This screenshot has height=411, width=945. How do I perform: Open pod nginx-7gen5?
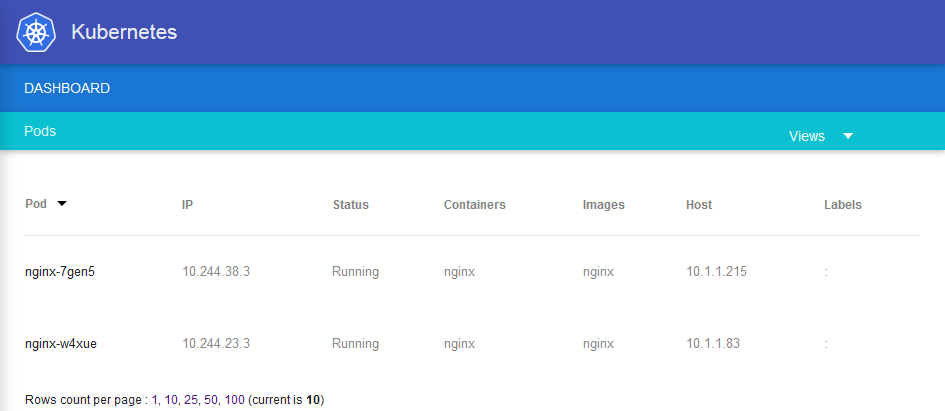(x=60, y=272)
